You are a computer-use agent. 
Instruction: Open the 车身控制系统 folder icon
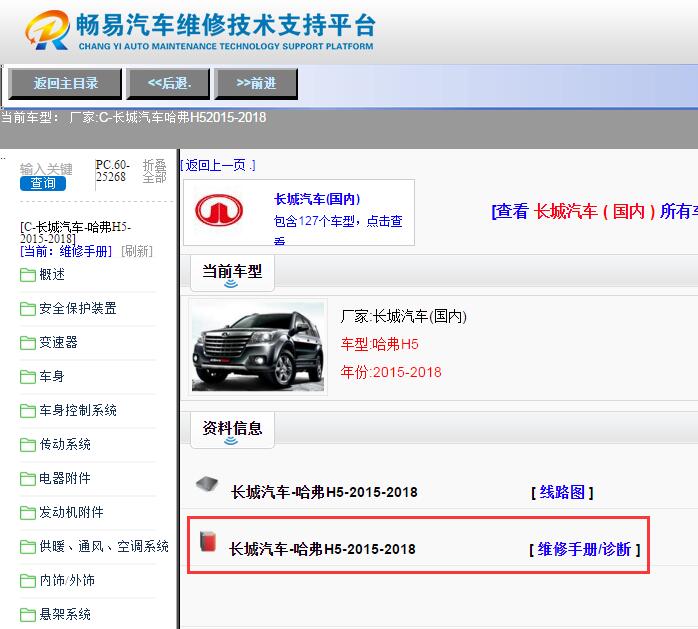point(28,410)
